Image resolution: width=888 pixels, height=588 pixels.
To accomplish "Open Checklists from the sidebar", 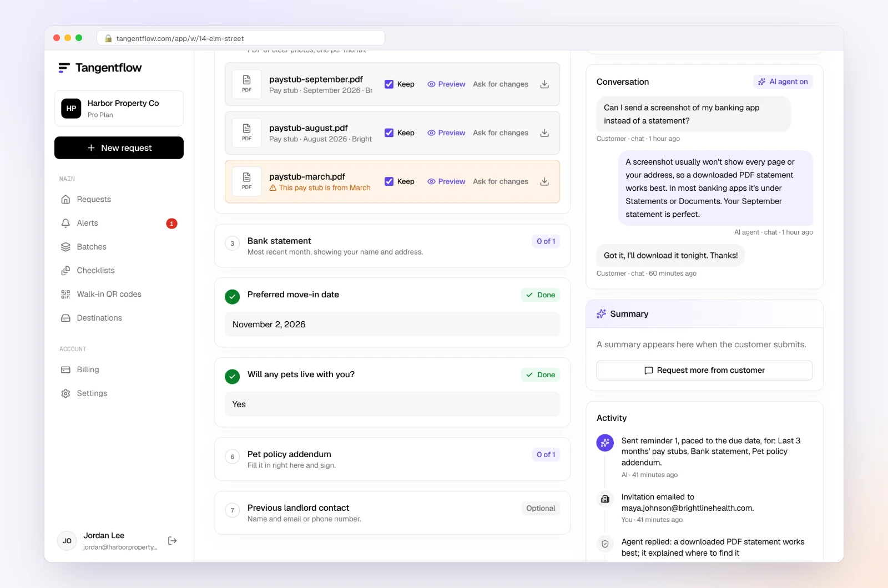I will (119, 271).
